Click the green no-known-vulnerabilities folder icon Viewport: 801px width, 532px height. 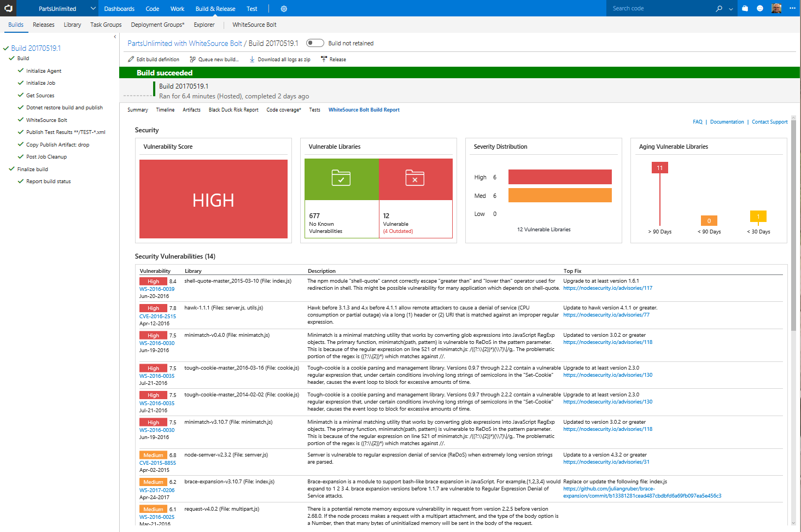(x=341, y=178)
